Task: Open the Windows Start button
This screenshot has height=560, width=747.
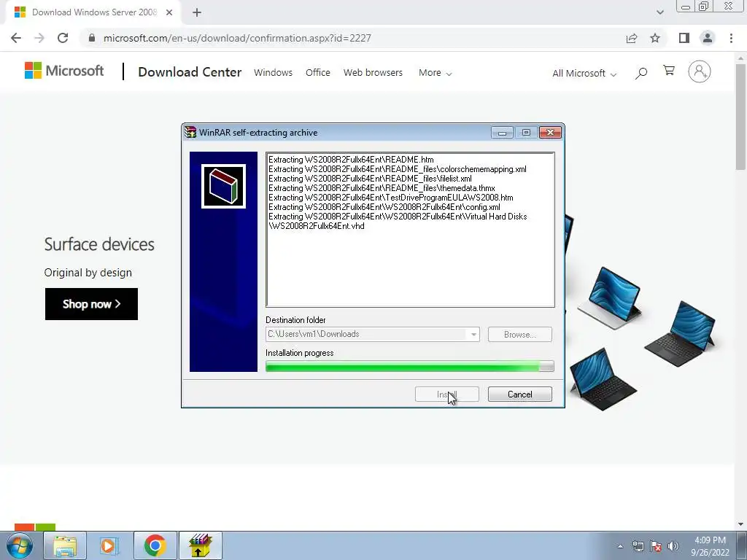Action: [x=19, y=545]
